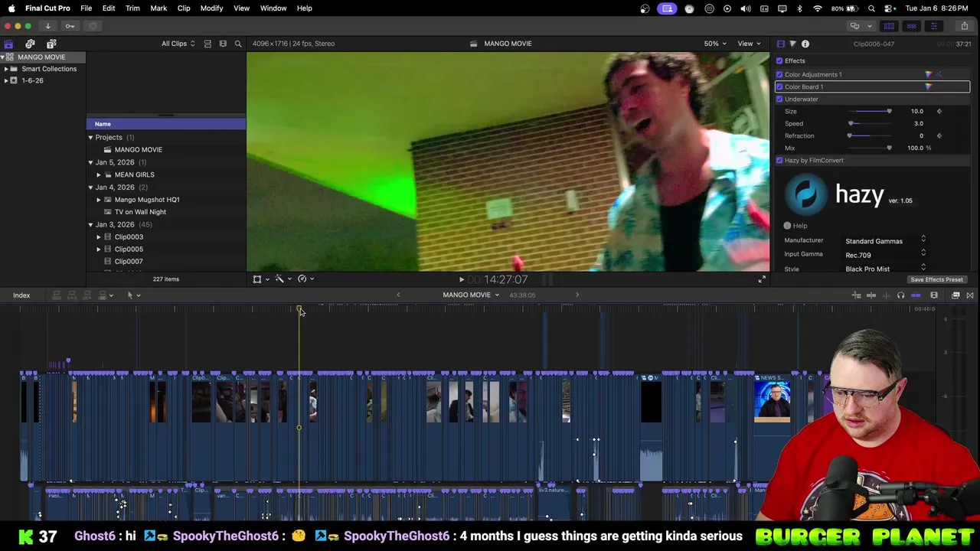Add keyframe for Underwater Refraction
This screenshot has width=980, height=551.
939,135
